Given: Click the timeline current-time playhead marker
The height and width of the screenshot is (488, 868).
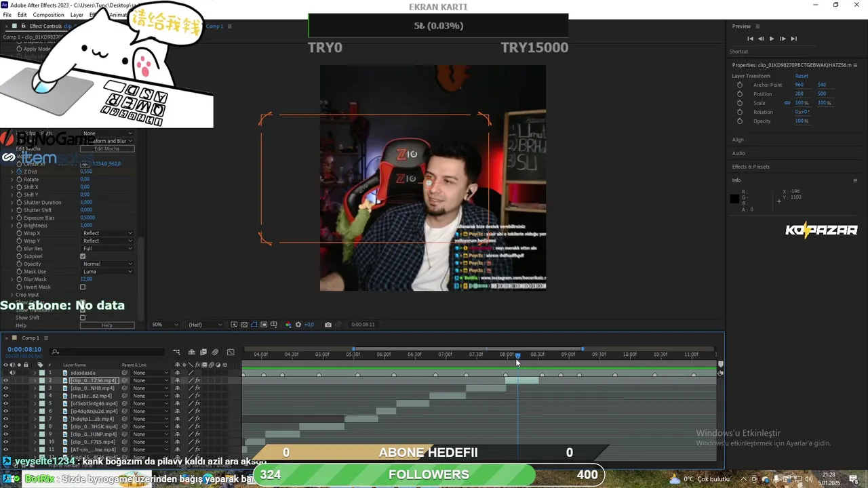Looking at the screenshot, I should (517, 355).
